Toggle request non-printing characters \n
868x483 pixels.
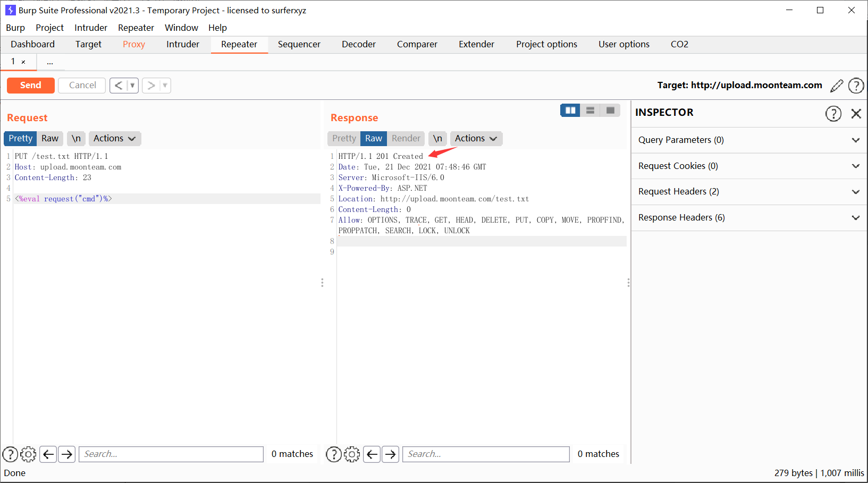(76, 138)
